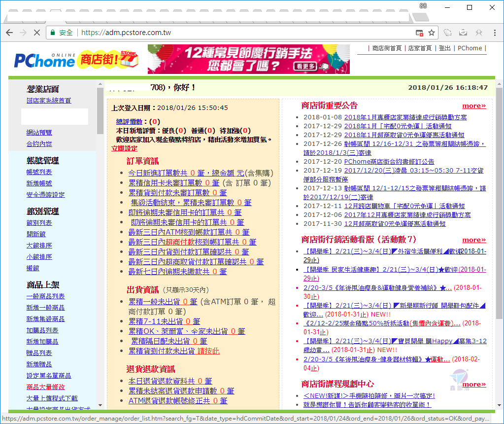Open 手機隨拍隨修 course link
The image size is (504, 424).
pyautogui.click(x=369, y=396)
